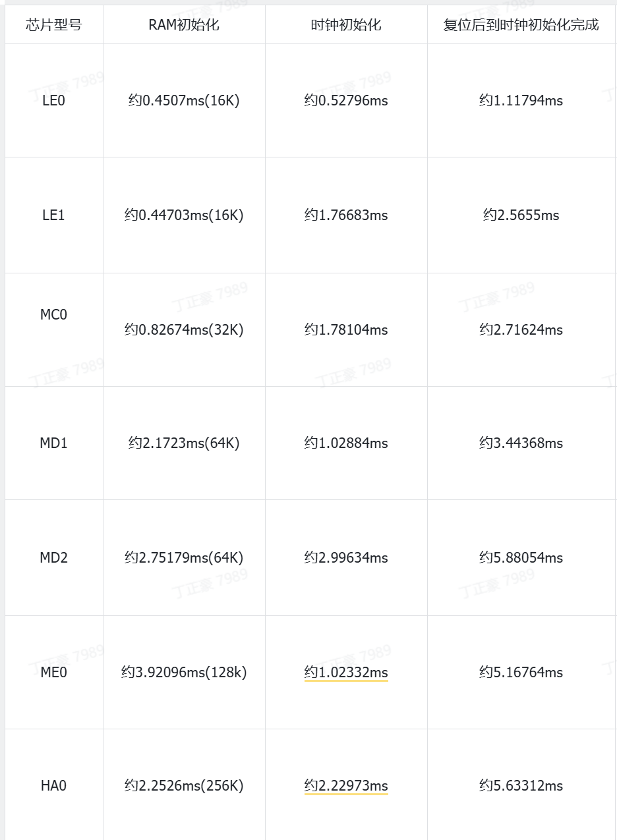Click the LE1 chip model cell
This screenshot has width=617, height=840.
pos(53,215)
